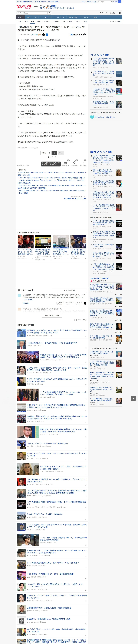Close the reaction tooltip popup
The width and height of the screenshot is (138, 644).
point(60,163)
